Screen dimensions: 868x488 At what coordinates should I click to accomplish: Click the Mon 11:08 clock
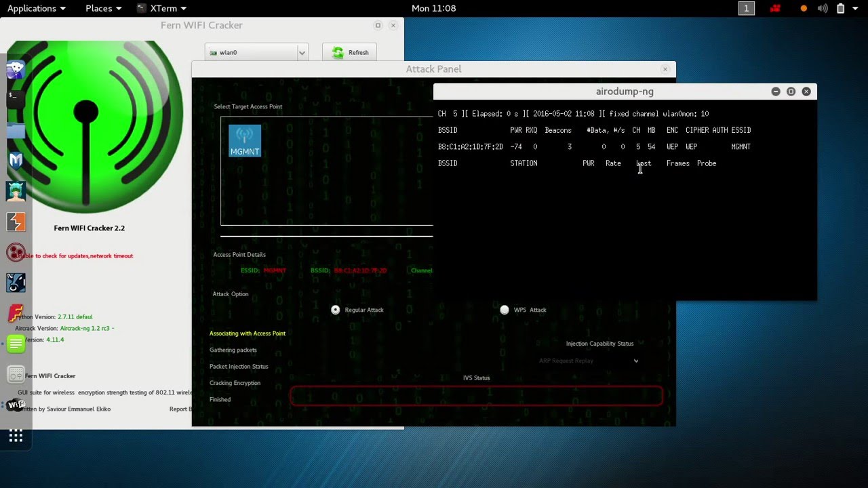pyautogui.click(x=434, y=8)
